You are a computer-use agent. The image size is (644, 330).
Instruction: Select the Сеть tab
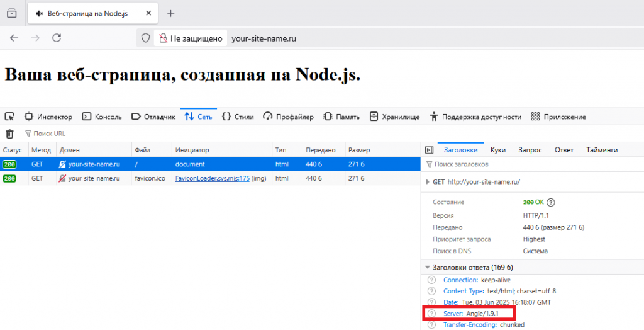(198, 117)
